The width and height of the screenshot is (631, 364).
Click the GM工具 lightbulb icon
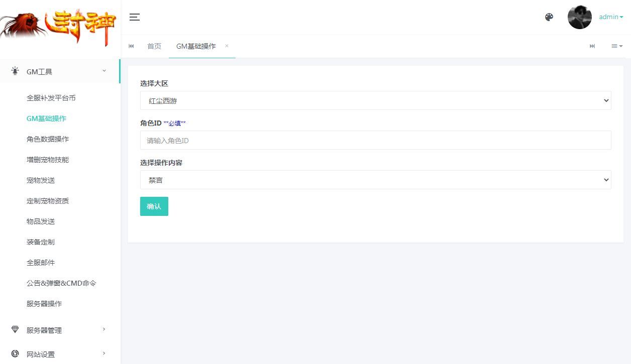click(x=15, y=71)
